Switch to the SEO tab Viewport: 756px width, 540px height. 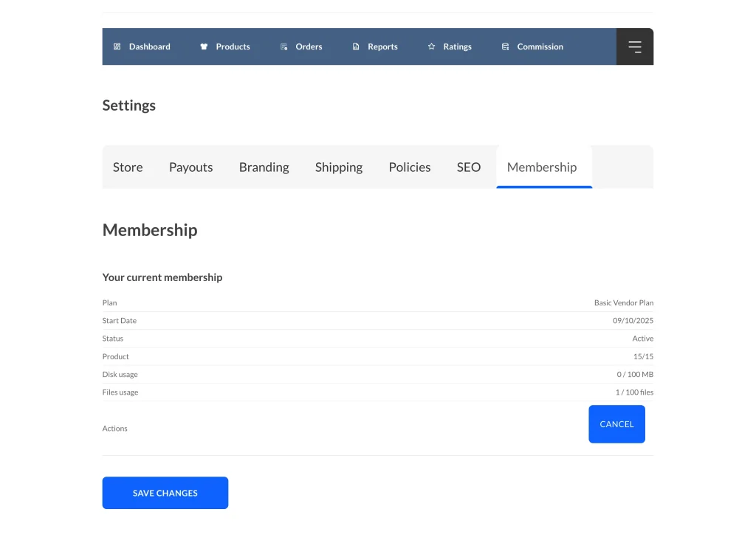468,167
